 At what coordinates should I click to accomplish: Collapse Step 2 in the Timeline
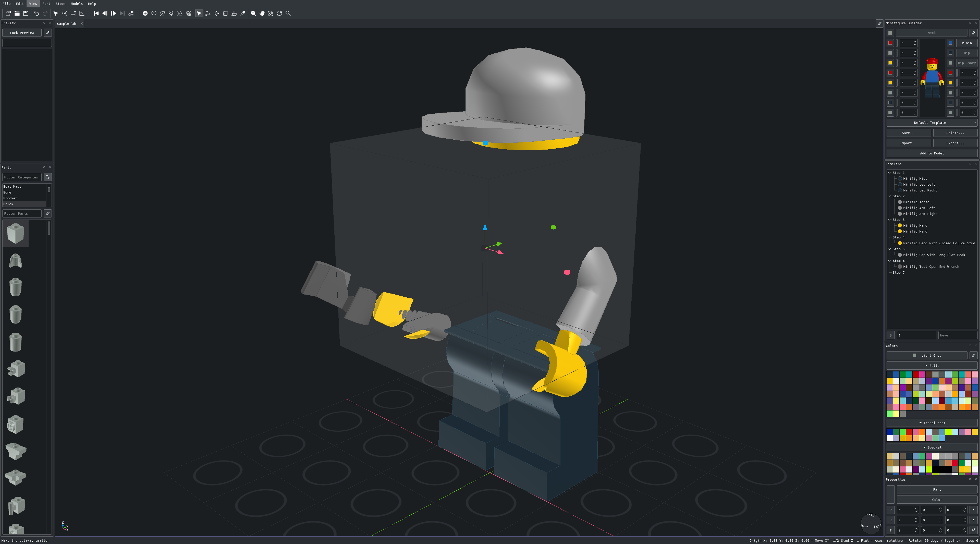click(889, 196)
